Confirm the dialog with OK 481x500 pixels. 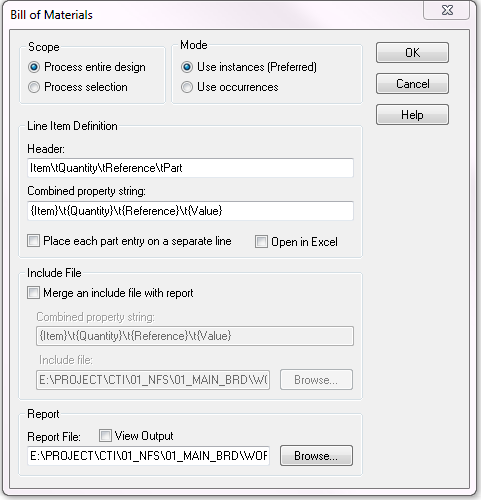tap(412, 53)
